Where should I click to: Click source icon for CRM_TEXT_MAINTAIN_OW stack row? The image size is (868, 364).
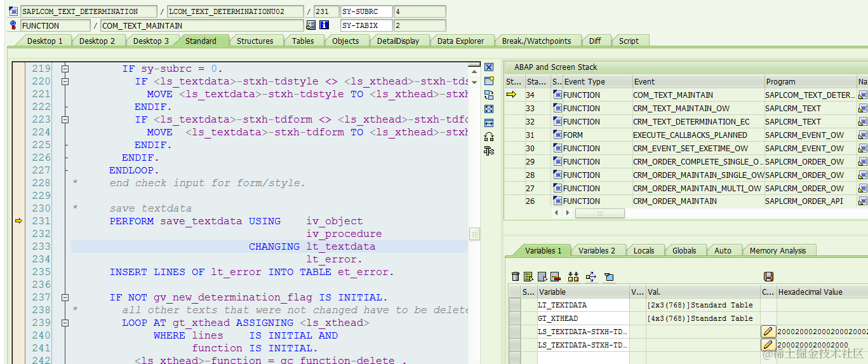point(558,108)
